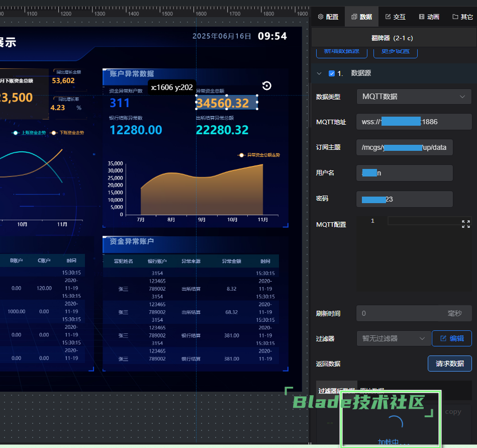Select the 4.23 growth rate value

[x=57, y=108]
